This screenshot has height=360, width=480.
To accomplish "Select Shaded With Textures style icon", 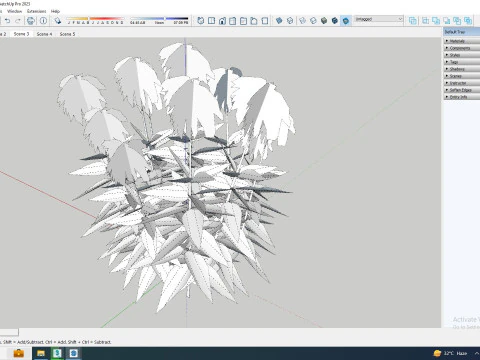I will pos(335,21).
